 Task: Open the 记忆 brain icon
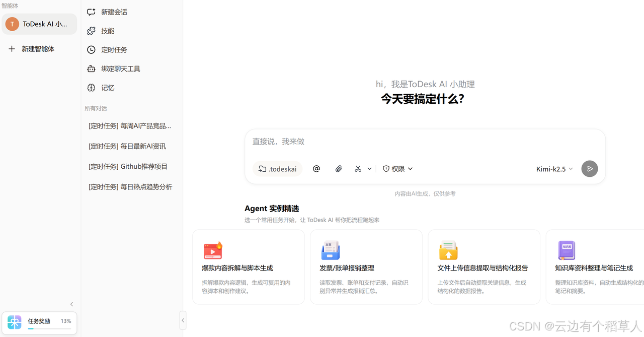(91, 88)
